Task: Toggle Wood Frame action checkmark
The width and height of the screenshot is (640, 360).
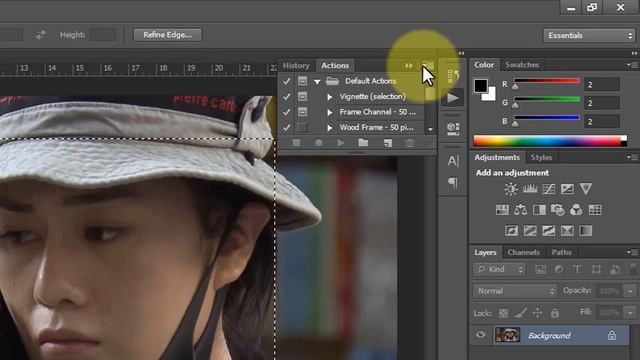Action: coord(287,127)
